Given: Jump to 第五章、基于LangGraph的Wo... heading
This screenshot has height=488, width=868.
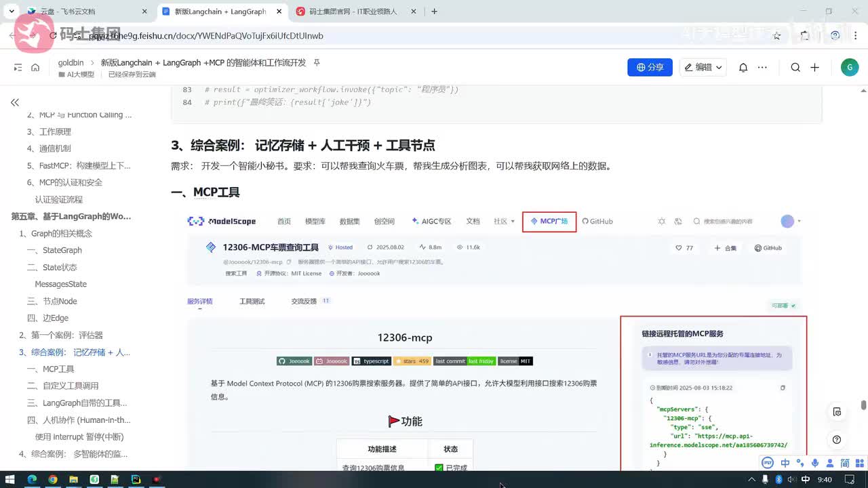Looking at the screenshot, I should (71, 216).
